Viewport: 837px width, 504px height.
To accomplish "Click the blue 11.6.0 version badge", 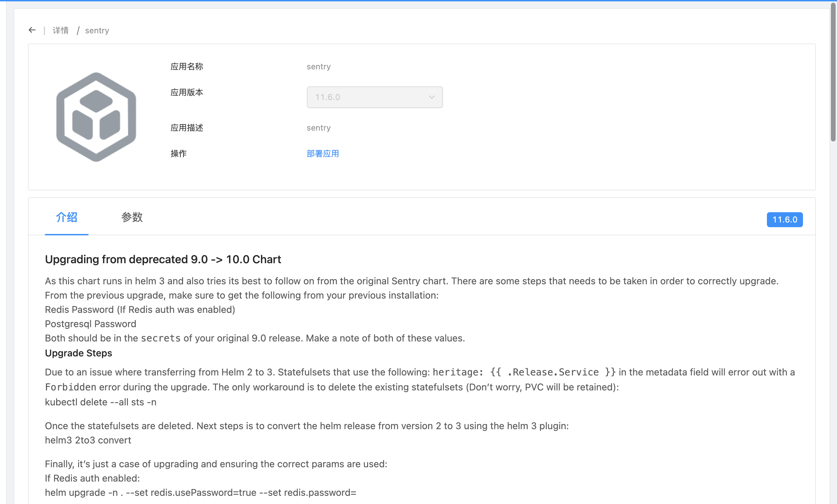I will (x=785, y=220).
